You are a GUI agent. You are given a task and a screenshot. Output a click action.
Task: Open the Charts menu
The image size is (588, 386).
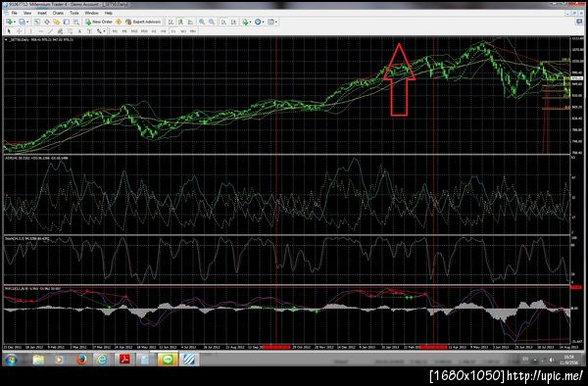tap(58, 13)
